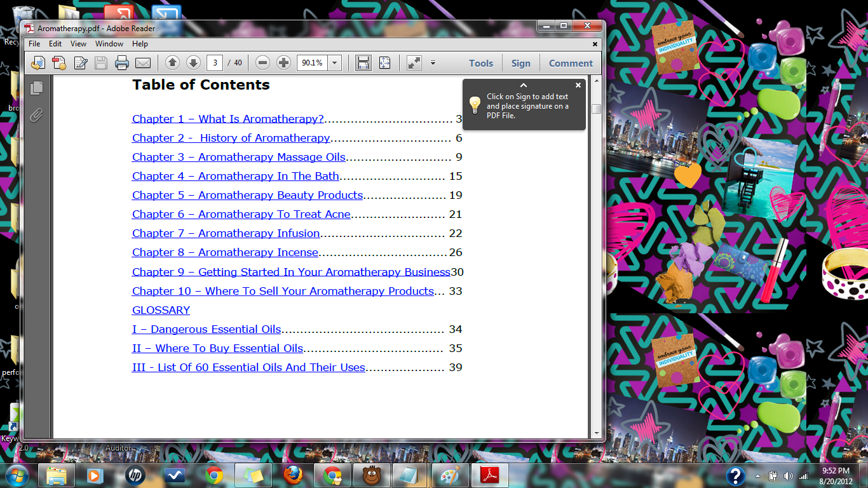This screenshot has width=868, height=488.
Task: Collapse the Sign tip popup arrow
Action: click(x=524, y=85)
